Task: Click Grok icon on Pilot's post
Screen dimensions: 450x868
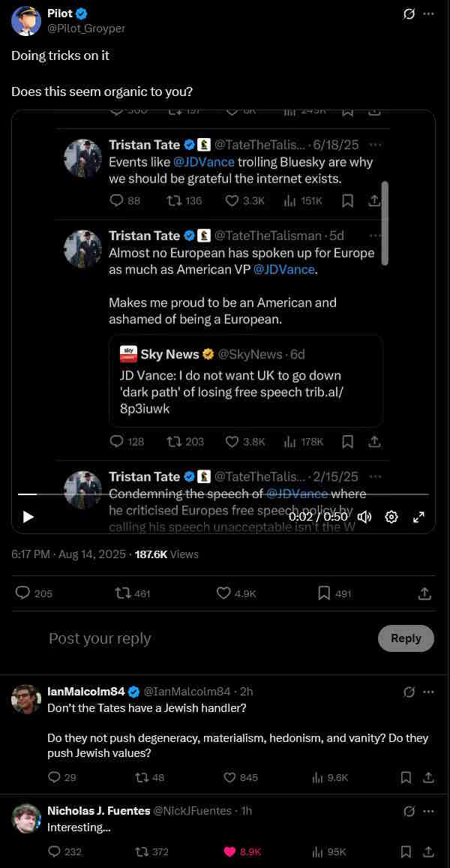Action: coord(409,14)
